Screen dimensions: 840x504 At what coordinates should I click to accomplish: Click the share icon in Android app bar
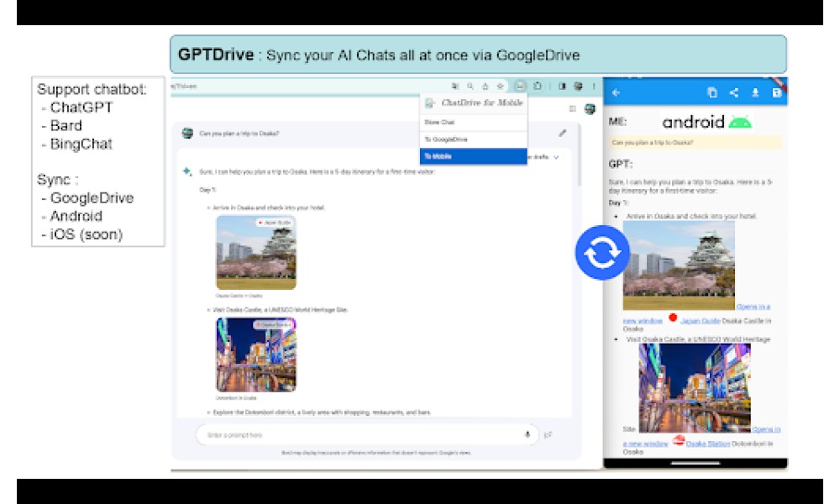point(733,92)
